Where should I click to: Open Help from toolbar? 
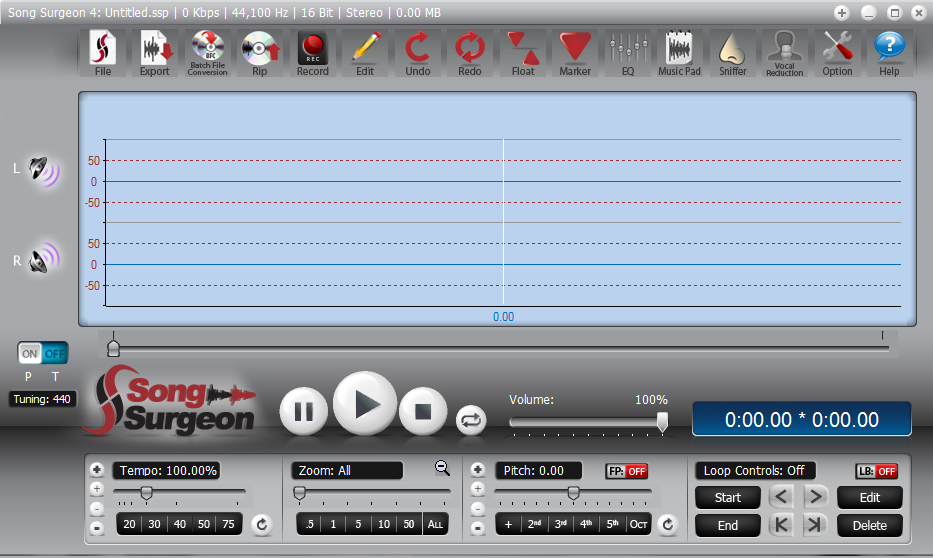point(889,54)
